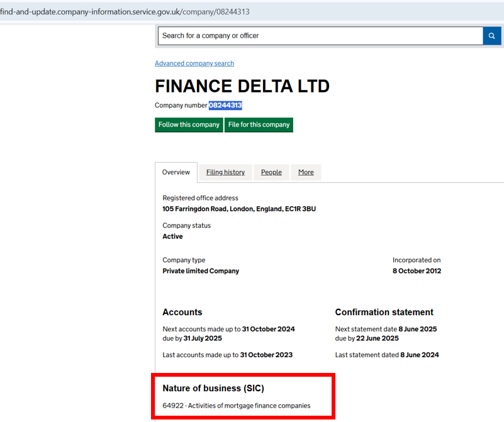Click the incorporation date 8 October 2012
504x422 pixels.
pyautogui.click(x=417, y=271)
